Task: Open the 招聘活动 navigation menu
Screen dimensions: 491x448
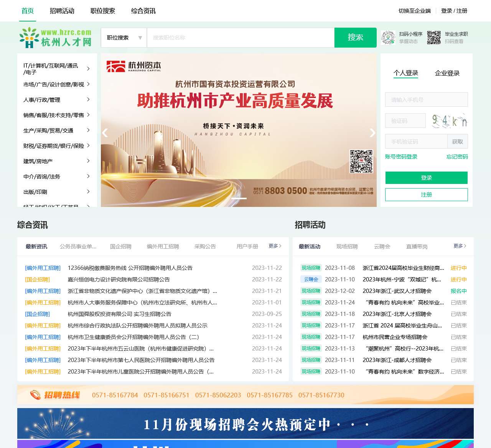Action: point(62,11)
